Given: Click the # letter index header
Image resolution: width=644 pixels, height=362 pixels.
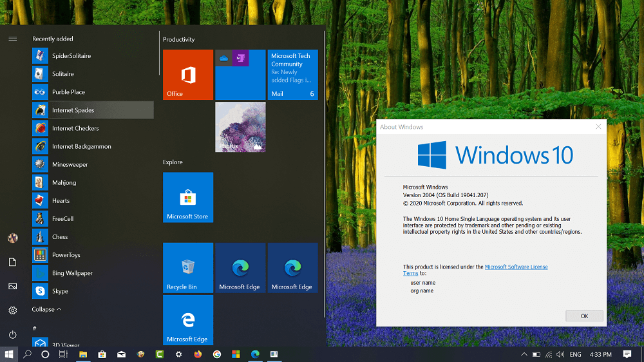Looking at the screenshot, I should coord(35,328).
